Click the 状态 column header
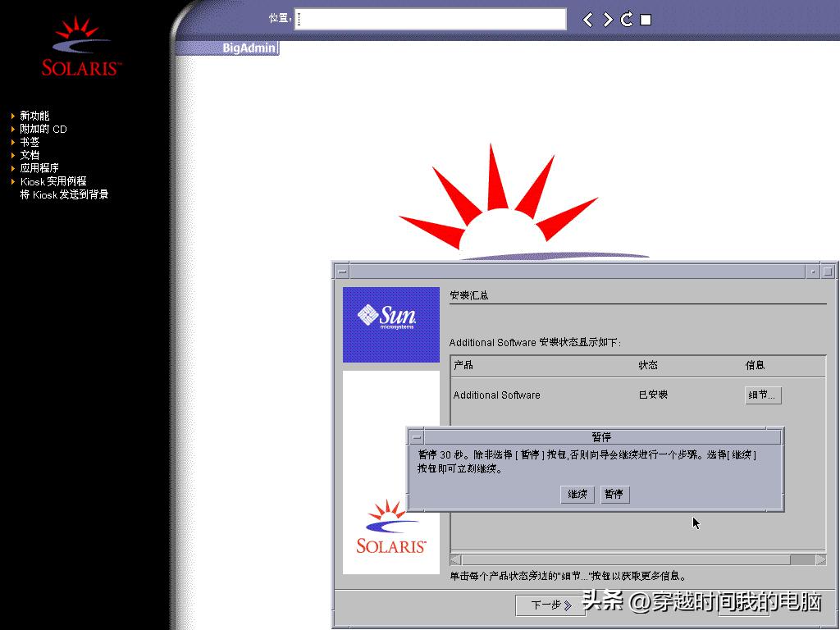 (648, 365)
